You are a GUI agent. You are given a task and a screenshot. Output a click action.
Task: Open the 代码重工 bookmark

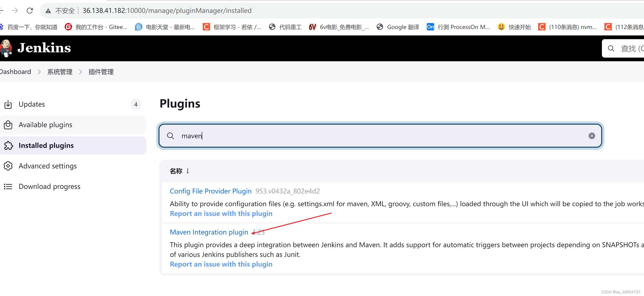pyautogui.click(x=285, y=27)
